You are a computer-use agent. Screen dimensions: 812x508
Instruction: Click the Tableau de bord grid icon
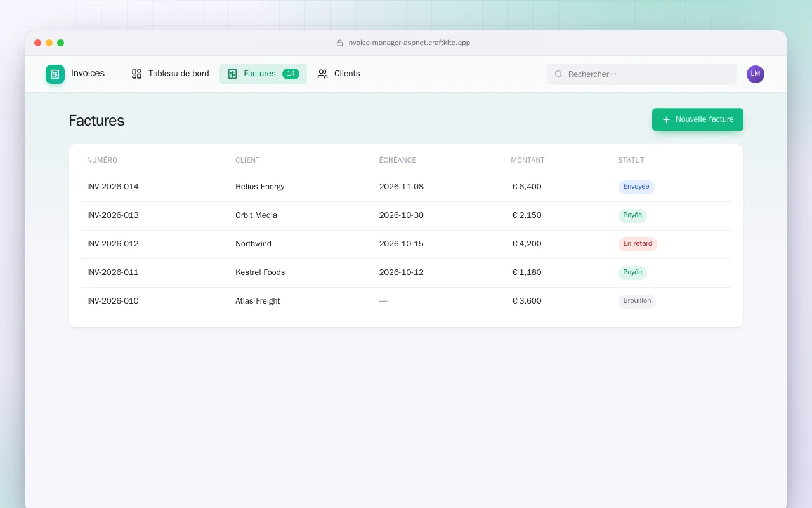(x=136, y=74)
